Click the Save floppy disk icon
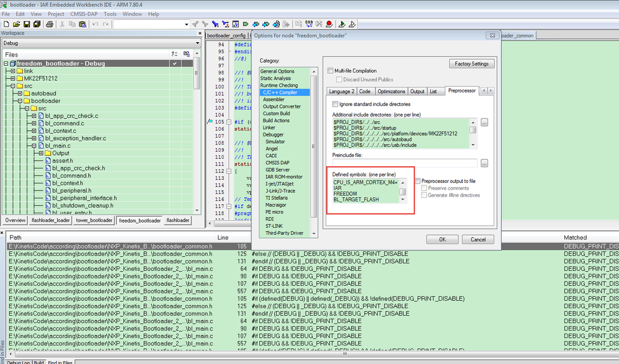This screenshot has width=619, height=364. click(27, 24)
